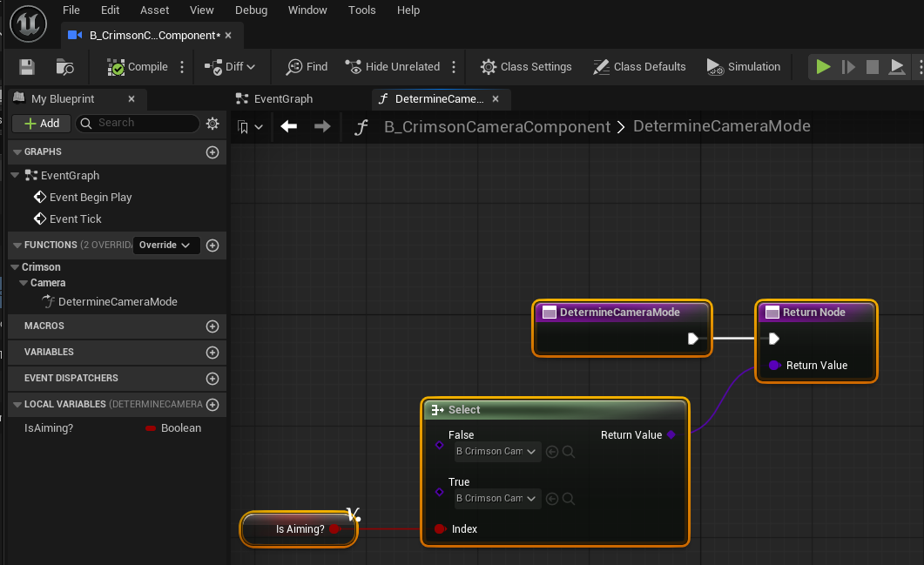Browse to asset in Content Browser
This screenshot has height=565, width=924.
64,67
